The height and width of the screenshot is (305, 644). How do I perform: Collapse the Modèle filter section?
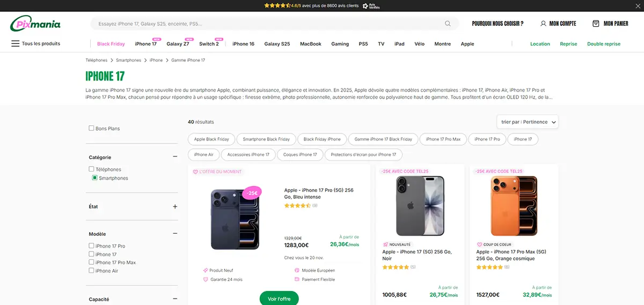coord(175,234)
